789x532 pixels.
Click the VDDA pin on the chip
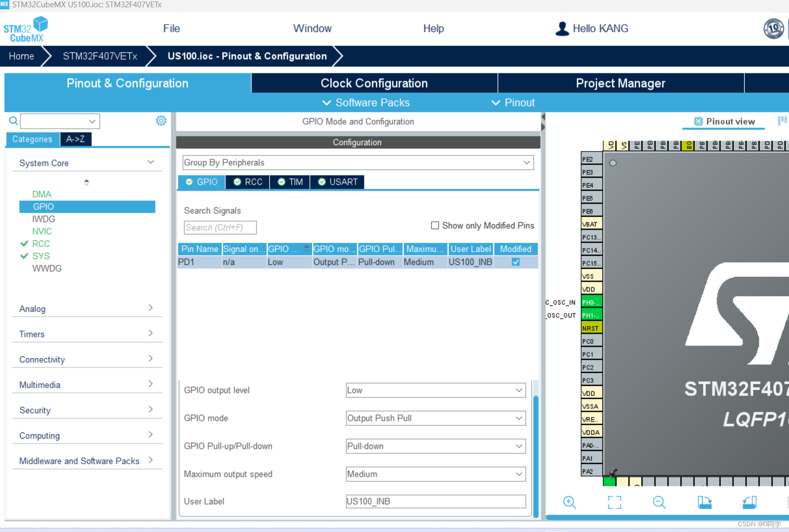point(592,433)
